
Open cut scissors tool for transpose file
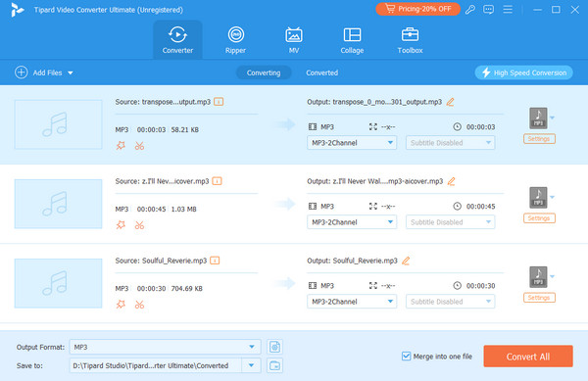[139, 146]
